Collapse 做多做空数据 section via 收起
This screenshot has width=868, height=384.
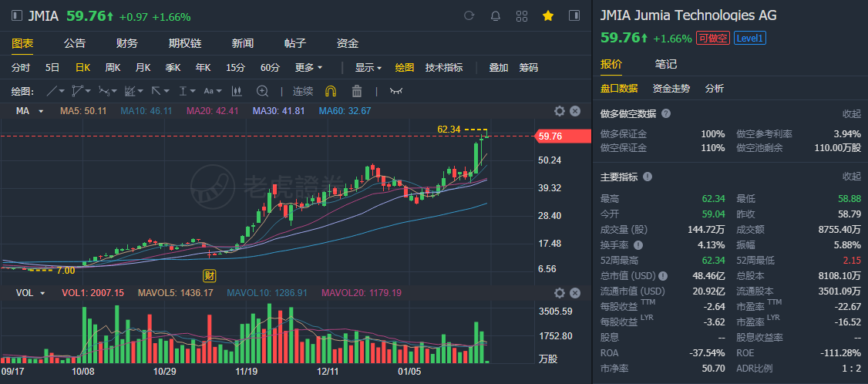(x=852, y=113)
